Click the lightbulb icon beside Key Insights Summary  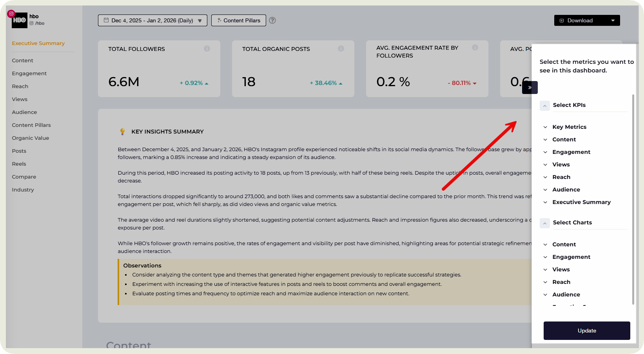[x=122, y=131]
